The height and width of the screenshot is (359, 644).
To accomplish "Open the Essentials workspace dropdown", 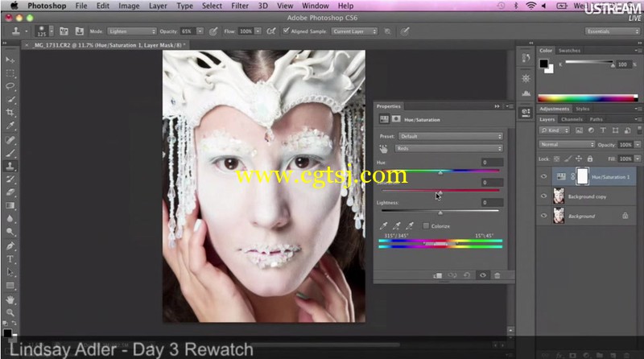I will tap(613, 31).
